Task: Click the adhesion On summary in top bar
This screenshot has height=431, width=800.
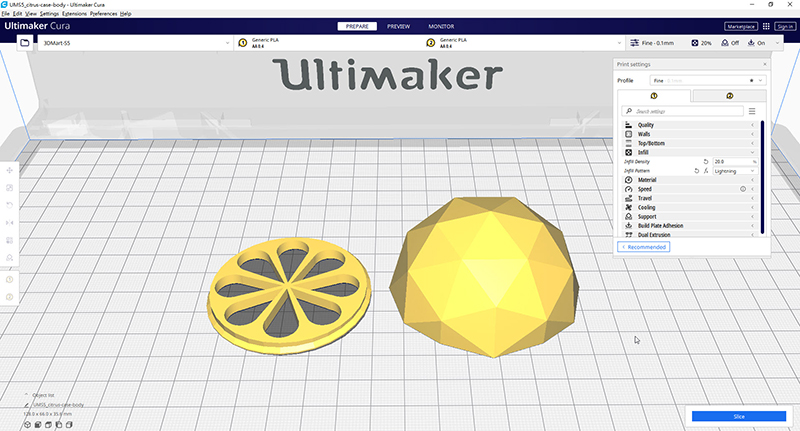Action: tap(757, 43)
